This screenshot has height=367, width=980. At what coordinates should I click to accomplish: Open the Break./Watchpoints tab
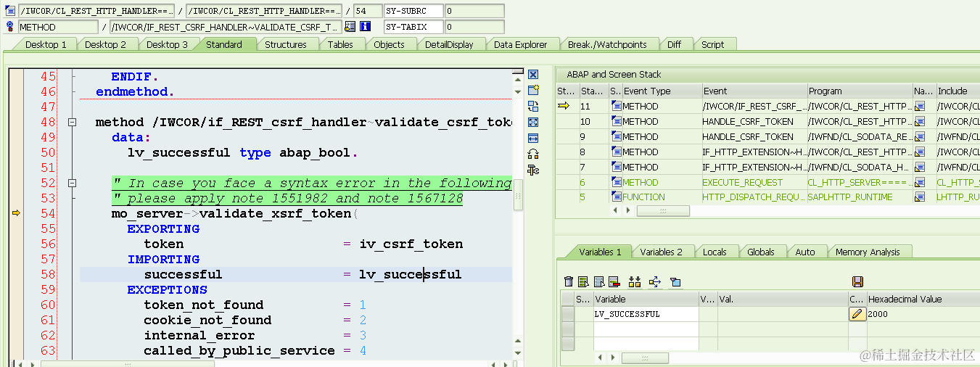coord(607,44)
